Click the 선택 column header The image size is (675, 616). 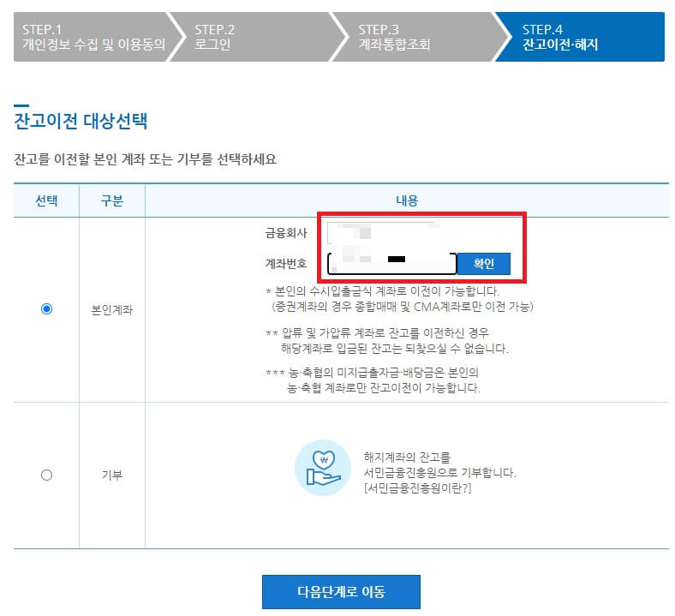point(46,200)
